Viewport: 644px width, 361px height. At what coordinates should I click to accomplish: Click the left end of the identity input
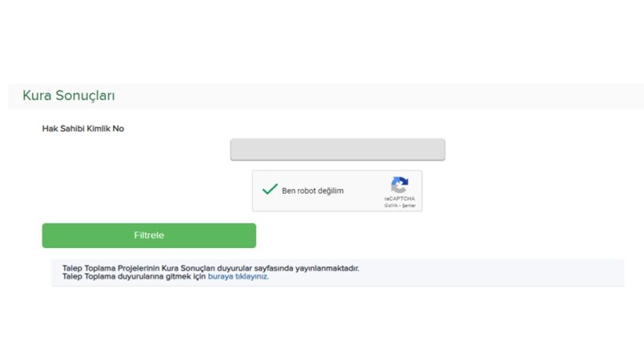tap(238, 149)
